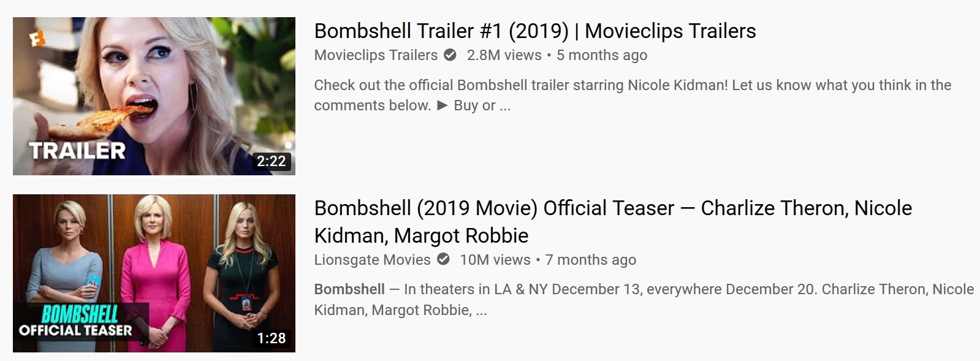
Task: Click the "2.8M views" text
Action: click(x=504, y=55)
